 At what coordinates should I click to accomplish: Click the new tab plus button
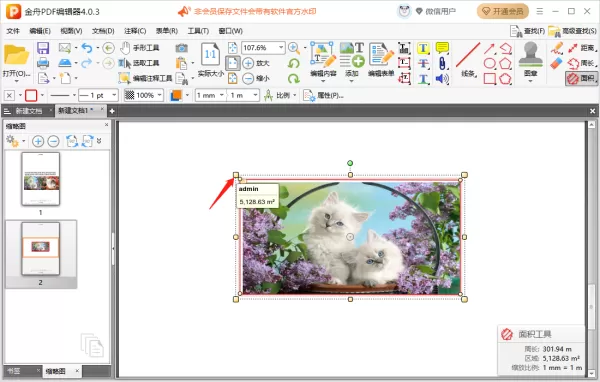[112, 111]
